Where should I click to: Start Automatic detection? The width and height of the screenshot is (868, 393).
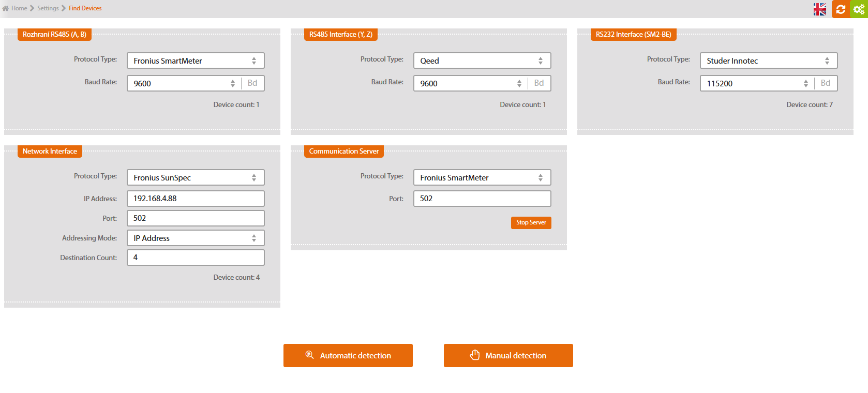click(x=348, y=355)
